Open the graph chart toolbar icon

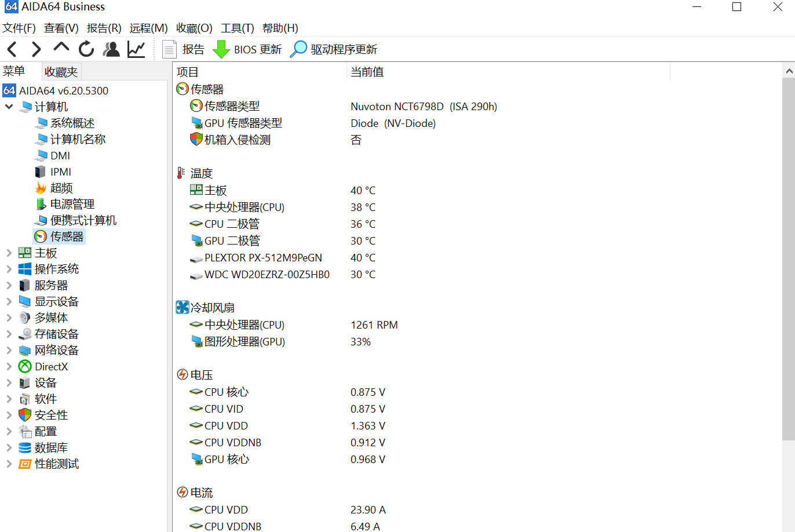(x=136, y=49)
